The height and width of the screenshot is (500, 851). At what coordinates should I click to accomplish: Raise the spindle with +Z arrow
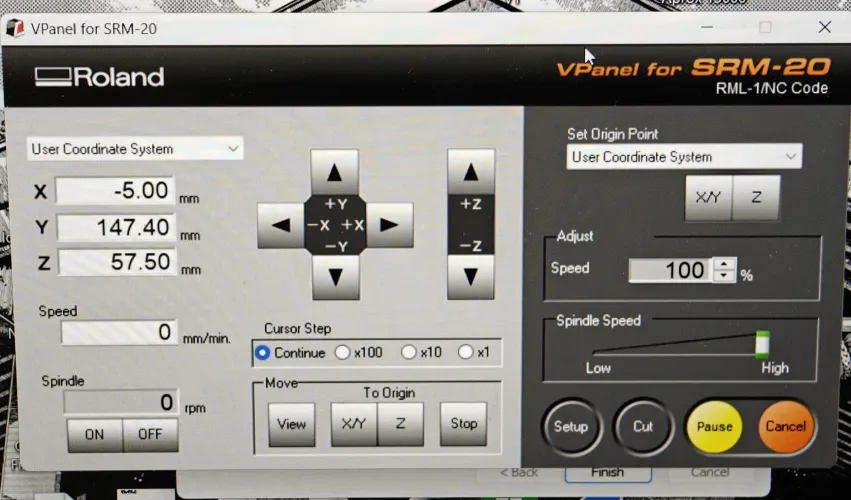tap(471, 172)
